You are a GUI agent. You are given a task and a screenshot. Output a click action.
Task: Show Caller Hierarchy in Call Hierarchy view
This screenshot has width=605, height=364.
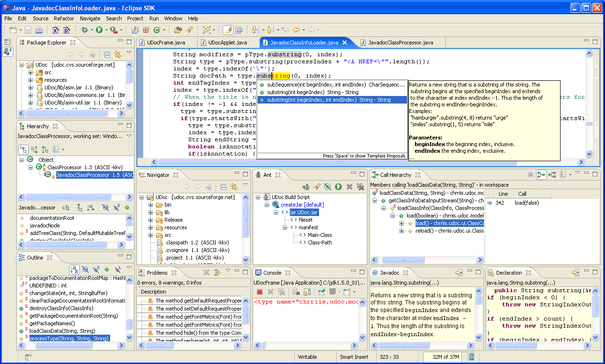[541, 174]
